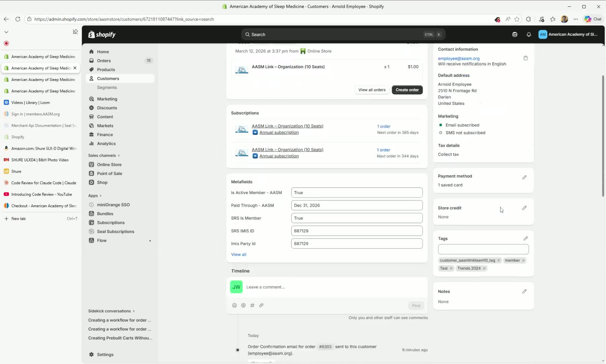Edit Payment method with pencil icon
Viewport: 606px width, 364px height.
(524, 177)
